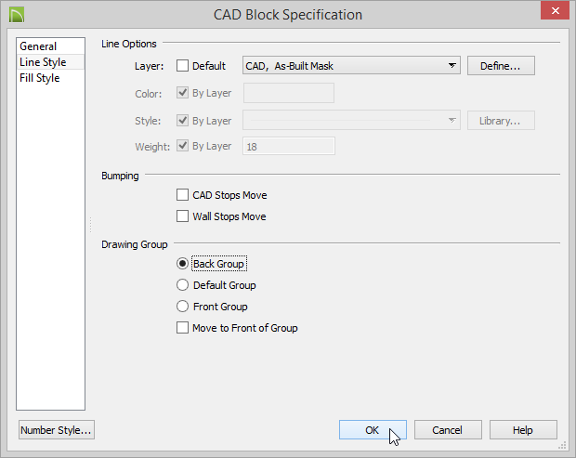Close the CAD Block Specification dialog

coord(555,11)
